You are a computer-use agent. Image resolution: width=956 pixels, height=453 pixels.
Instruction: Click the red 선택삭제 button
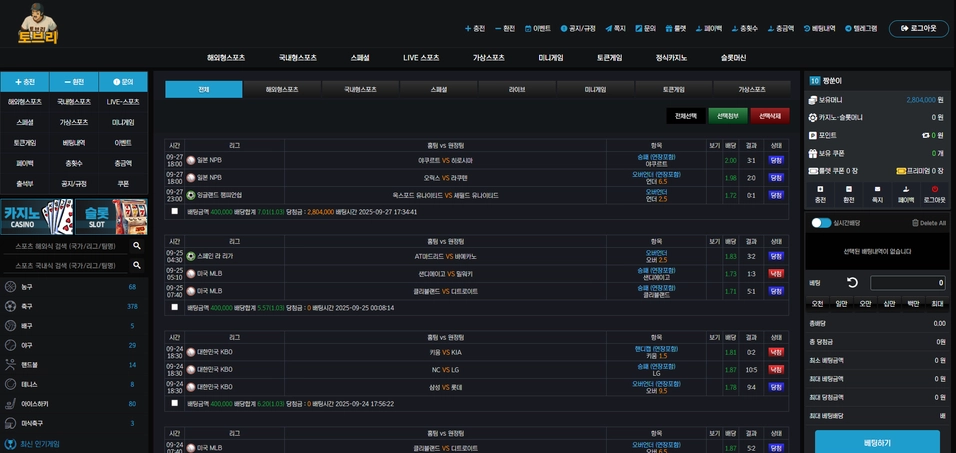(769, 116)
